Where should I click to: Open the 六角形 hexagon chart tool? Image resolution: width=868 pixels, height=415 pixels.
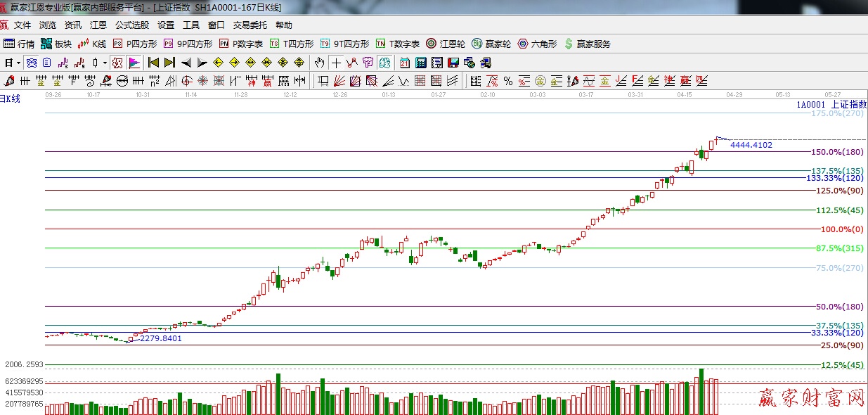pyautogui.click(x=537, y=44)
